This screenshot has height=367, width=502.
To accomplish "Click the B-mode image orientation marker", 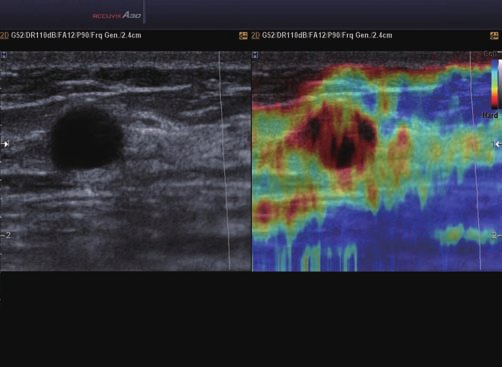I will point(4,55).
